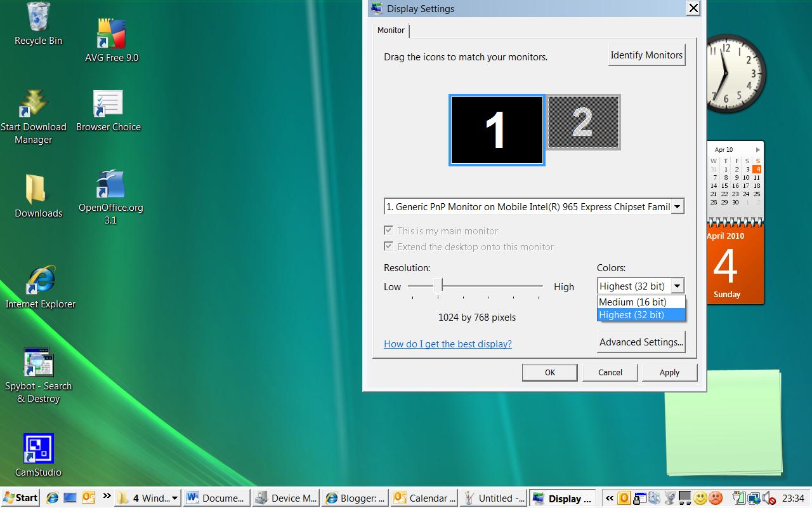Open the Downloads folder
The height and width of the screenshot is (508, 812).
pyautogui.click(x=38, y=190)
